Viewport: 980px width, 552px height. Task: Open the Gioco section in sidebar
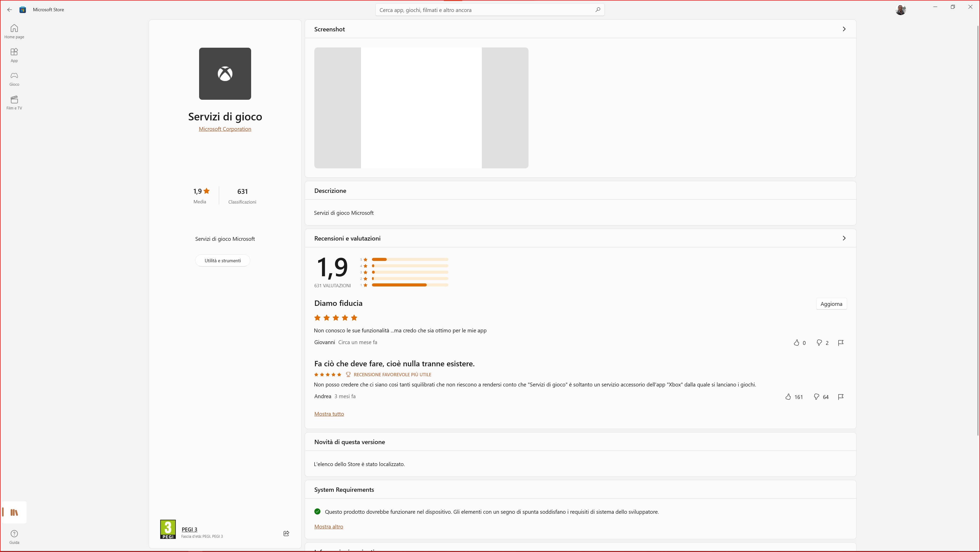point(14,79)
